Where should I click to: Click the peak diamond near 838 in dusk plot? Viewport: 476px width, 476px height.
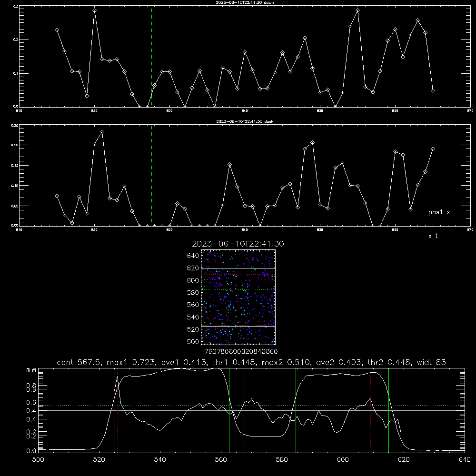(x=230, y=165)
